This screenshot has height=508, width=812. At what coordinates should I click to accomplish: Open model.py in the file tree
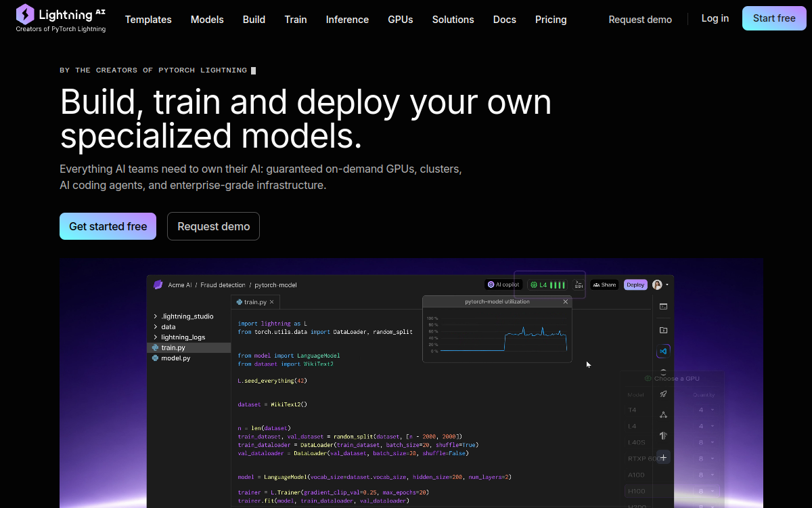[x=175, y=358]
